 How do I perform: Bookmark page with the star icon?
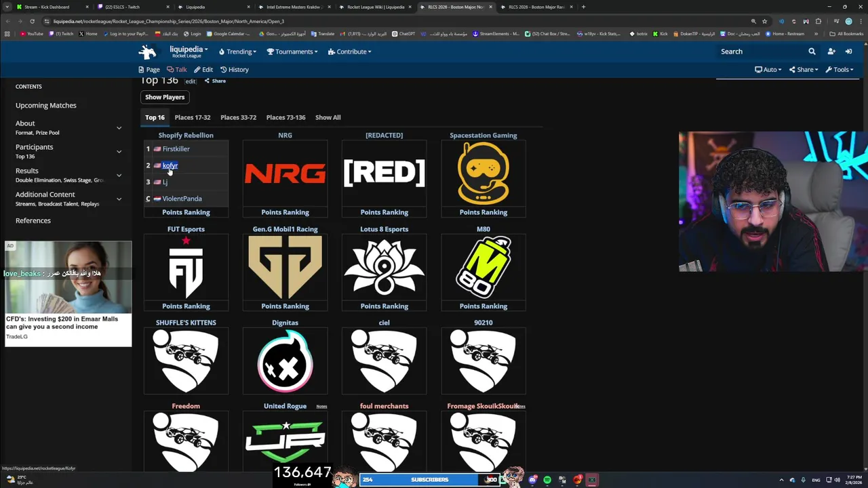764,21
